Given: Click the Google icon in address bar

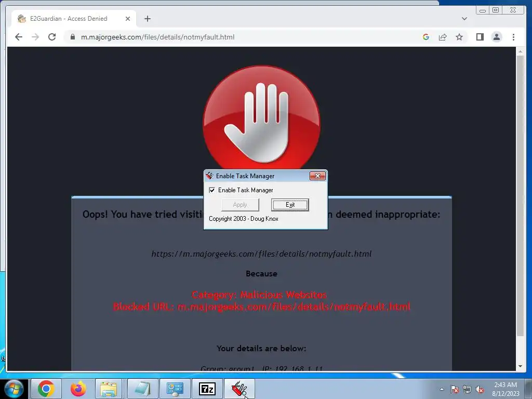Looking at the screenshot, I should [426, 37].
